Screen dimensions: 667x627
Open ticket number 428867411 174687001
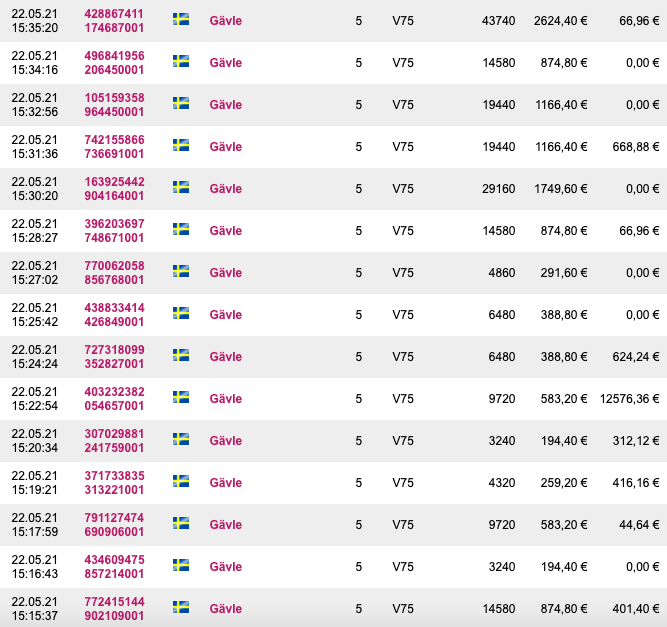(x=114, y=20)
